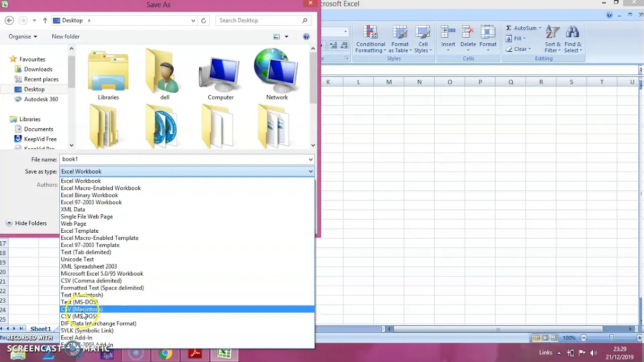This screenshot has height=362, width=644.
Task: Click the Up one level arrow
Action: 45,21
